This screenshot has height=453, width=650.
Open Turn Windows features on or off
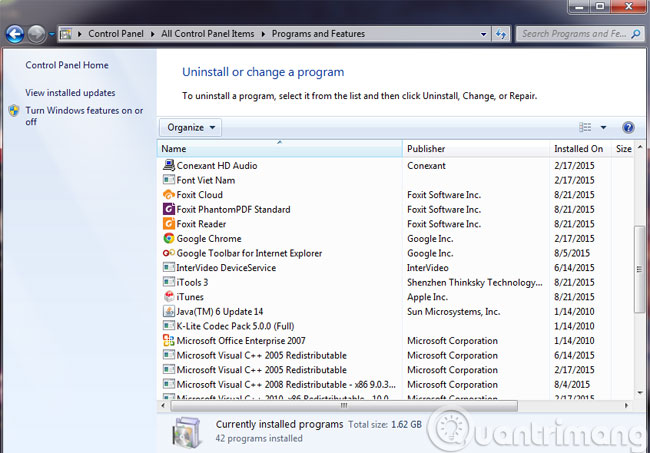click(x=84, y=116)
